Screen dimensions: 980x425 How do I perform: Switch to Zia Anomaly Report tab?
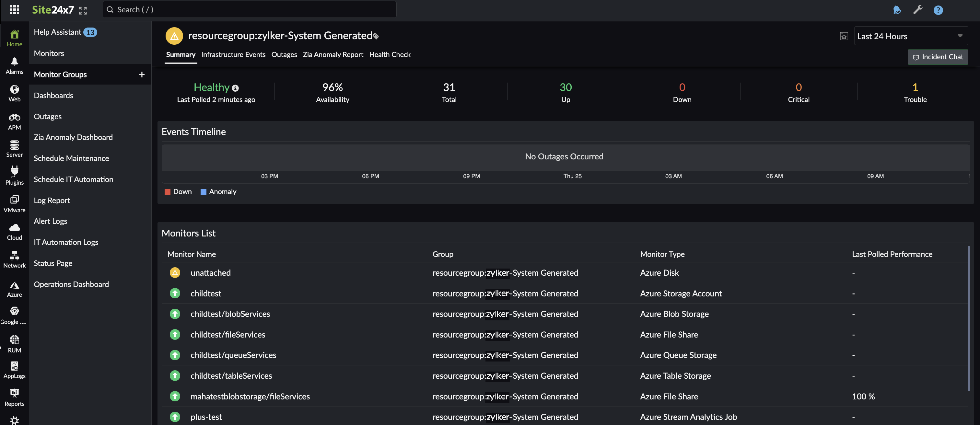333,55
